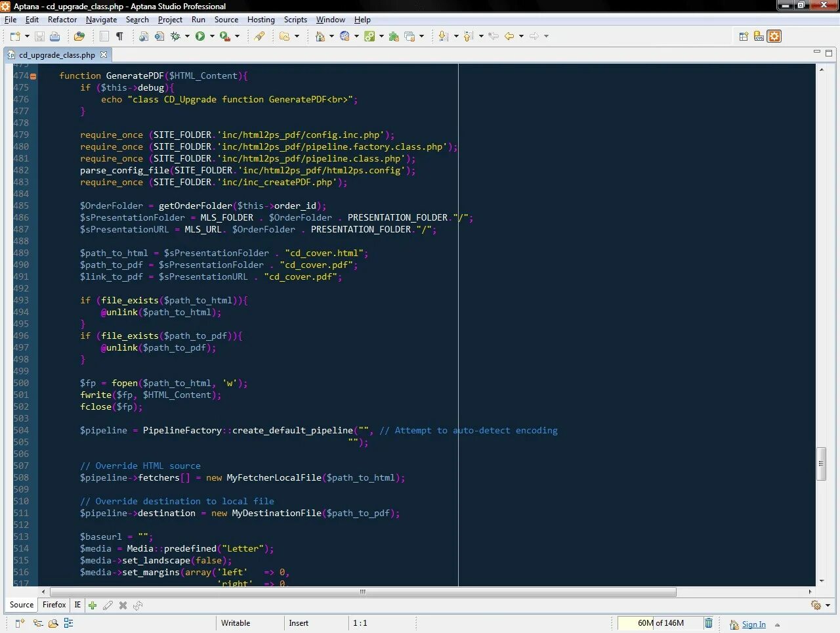
Task: Switch to the IE preview tab
Action: [77, 605]
